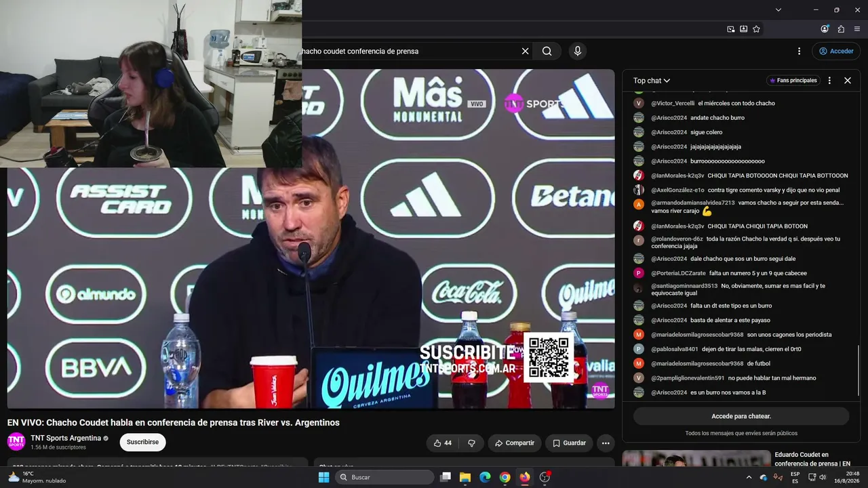Like the video with thumbs up

(x=443, y=443)
